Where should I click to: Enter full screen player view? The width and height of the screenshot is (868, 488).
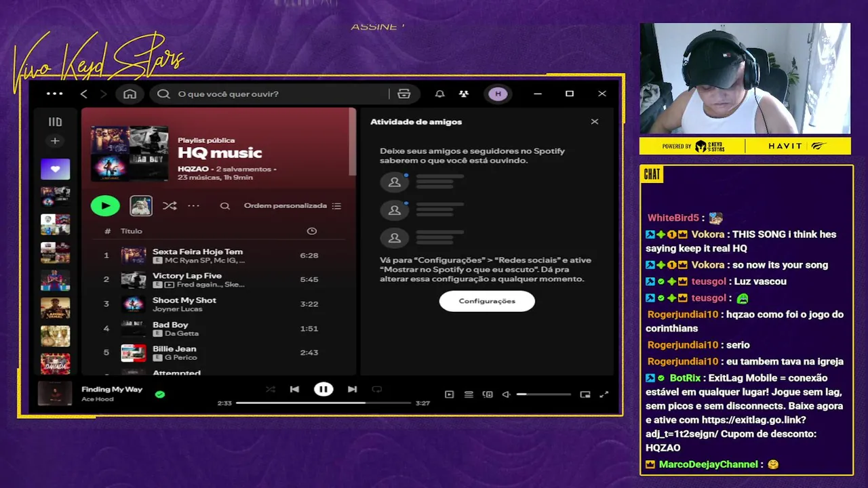point(604,394)
